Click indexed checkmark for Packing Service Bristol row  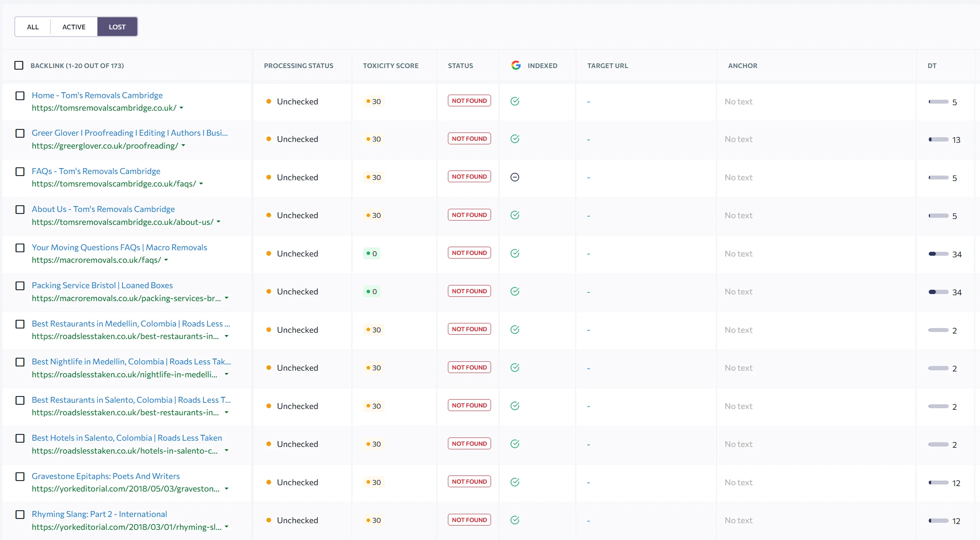(515, 291)
